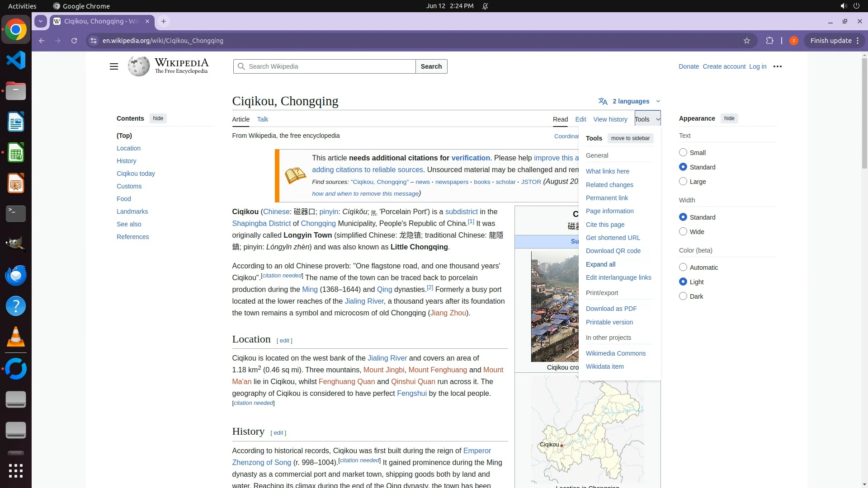Select the Dark color option
868x488 pixels.
tap(683, 296)
